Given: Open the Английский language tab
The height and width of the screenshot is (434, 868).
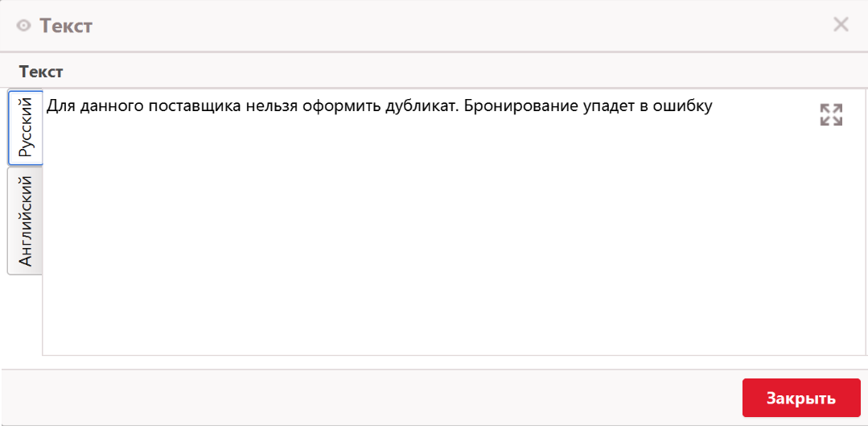Looking at the screenshot, I should pyautogui.click(x=26, y=221).
